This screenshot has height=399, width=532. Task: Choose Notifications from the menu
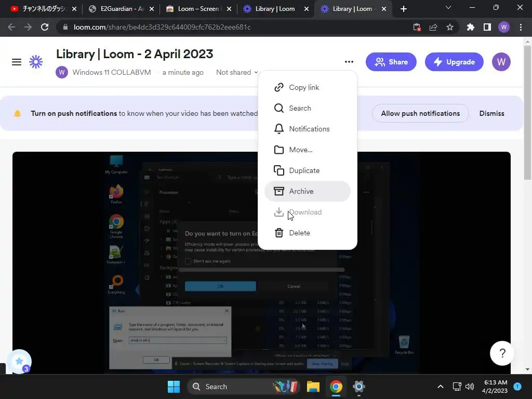[x=308, y=129]
